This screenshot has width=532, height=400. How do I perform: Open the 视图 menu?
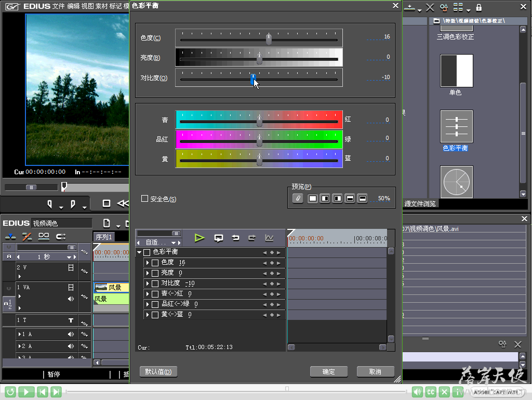click(87, 6)
